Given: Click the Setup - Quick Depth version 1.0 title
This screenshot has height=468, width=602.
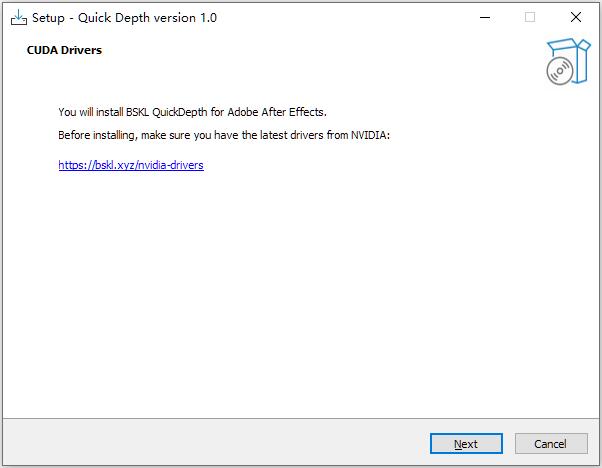Looking at the screenshot, I should pos(124,18).
